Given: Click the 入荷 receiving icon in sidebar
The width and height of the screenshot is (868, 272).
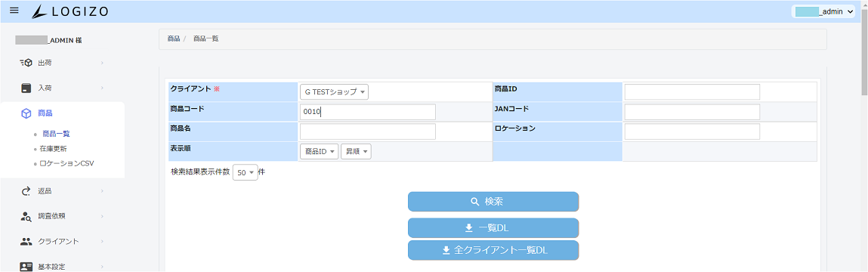Looking at the screenshot, I should [x=26, y=88].
